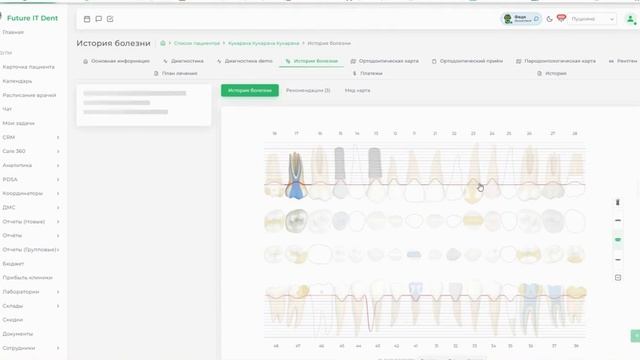
Task: Click the home icon in breadcrumb
Action: [x=163, y=43]
